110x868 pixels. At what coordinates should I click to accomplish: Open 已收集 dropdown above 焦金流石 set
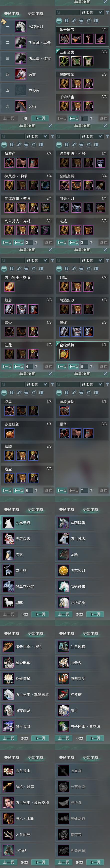coord(92,12)
